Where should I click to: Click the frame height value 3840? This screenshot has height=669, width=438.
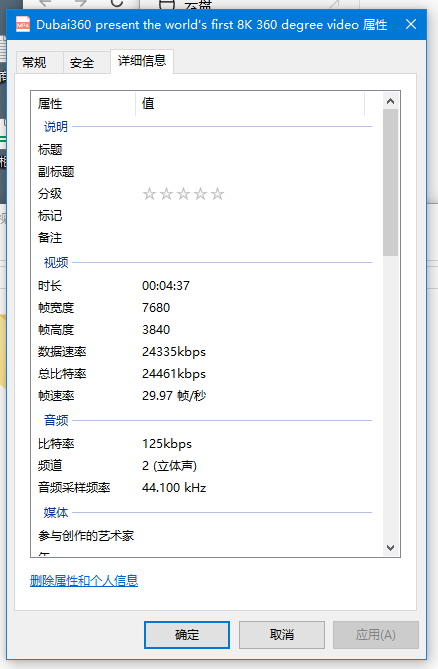156,330
